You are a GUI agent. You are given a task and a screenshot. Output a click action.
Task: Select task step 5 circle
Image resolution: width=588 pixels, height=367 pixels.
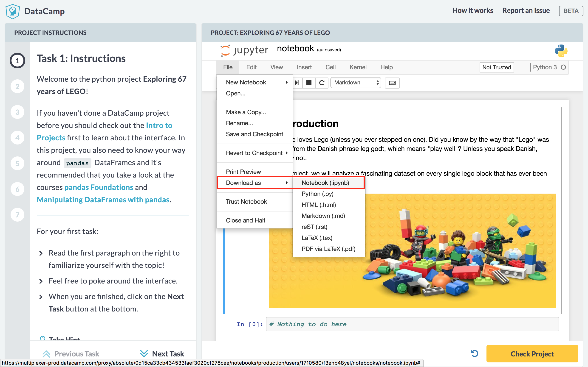(x=17, y=163)
